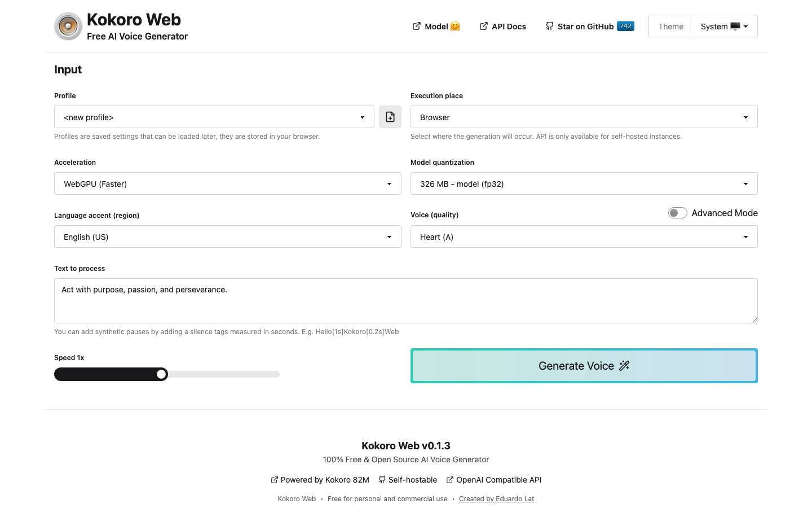Click the Kokoro Web title text

coord(134,20)
